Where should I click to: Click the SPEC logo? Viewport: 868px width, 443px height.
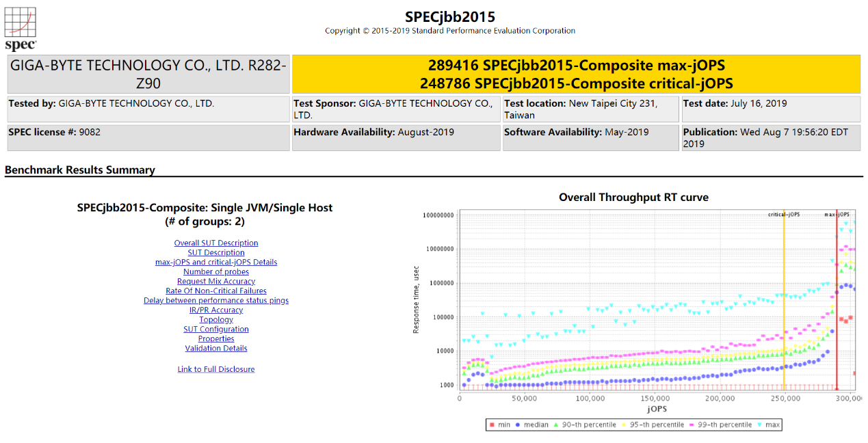21,29
